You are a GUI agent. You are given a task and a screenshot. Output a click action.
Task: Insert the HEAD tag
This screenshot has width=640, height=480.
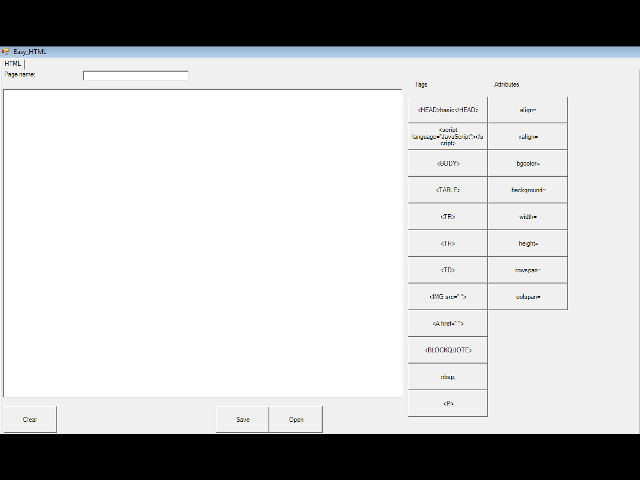point(447,109)
